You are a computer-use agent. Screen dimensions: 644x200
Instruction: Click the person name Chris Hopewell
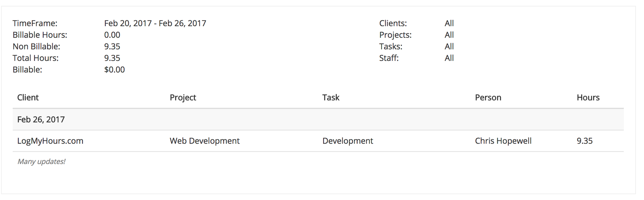(503, 141)
